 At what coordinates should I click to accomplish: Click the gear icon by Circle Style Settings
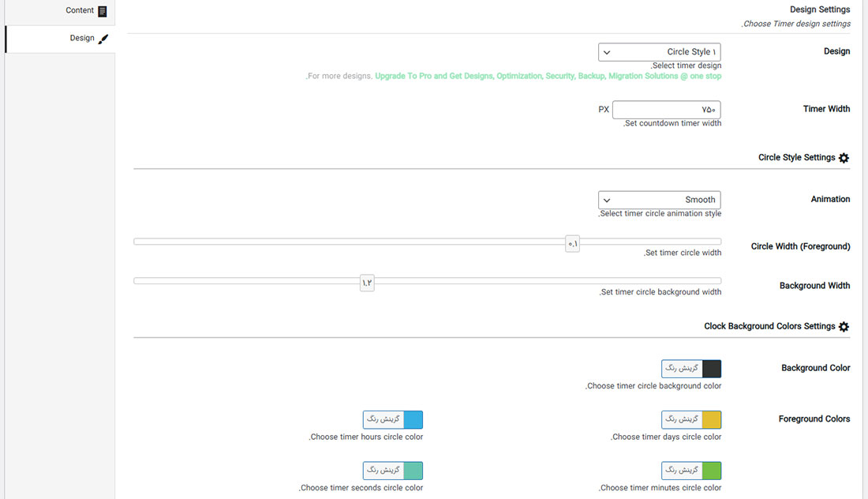click(x=844, y=158)
